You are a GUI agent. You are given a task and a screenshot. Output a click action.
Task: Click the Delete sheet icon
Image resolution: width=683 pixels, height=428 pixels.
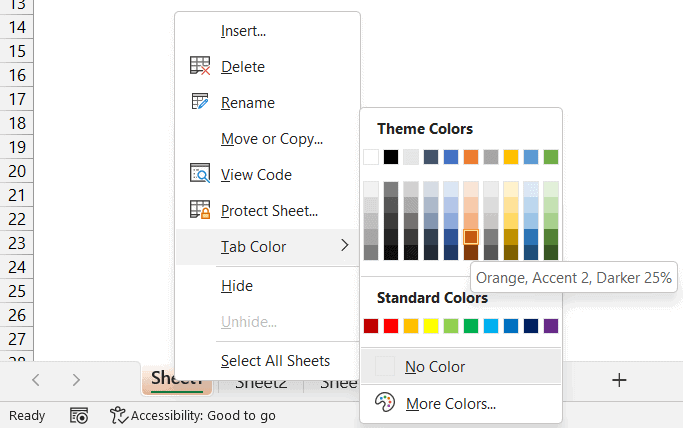(200, 67)
